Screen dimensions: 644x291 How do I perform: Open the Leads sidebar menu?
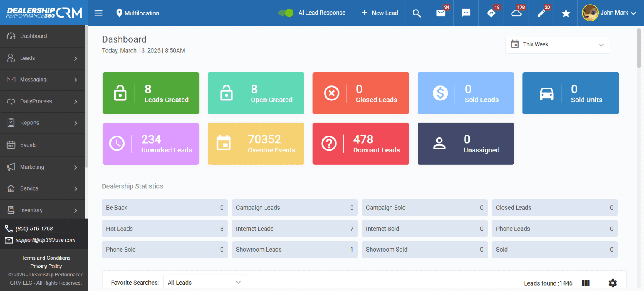[x=42, y=58]
